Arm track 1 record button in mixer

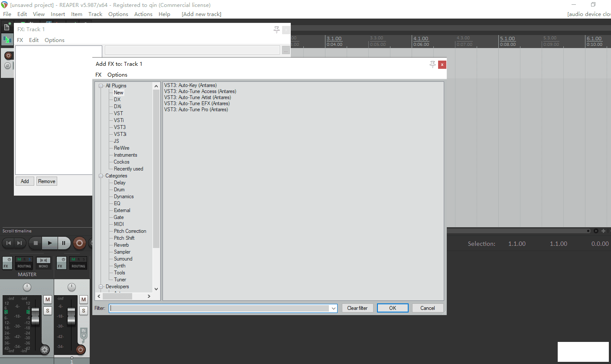(81, 350)
